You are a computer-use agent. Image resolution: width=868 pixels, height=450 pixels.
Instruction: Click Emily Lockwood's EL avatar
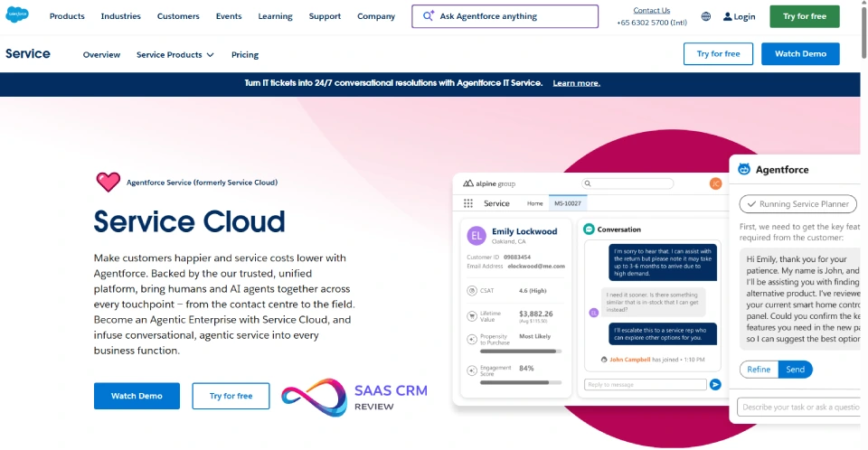click(476, 236)
